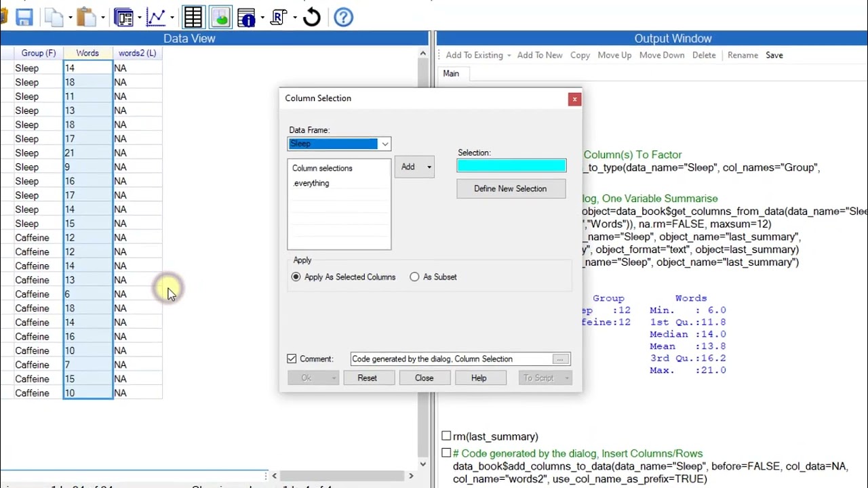Click the Define New Selection button
This screenshot has width=868, height=488.
(511, 189)
